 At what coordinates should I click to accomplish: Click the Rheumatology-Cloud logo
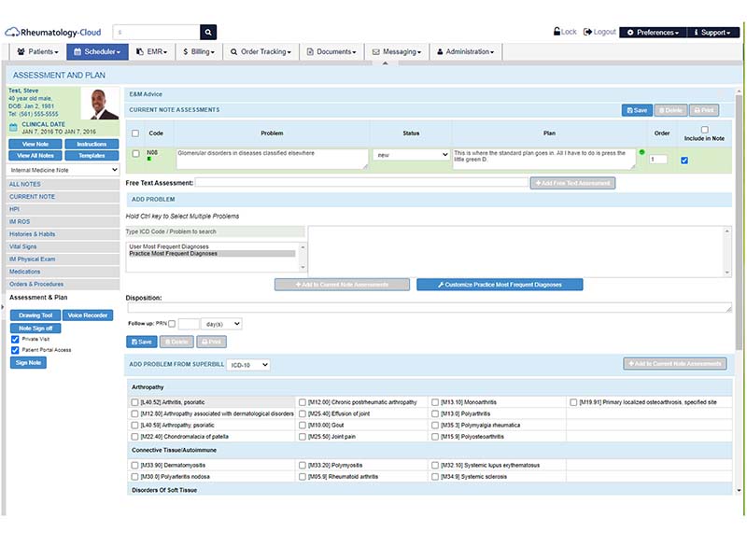pos(53,33)
